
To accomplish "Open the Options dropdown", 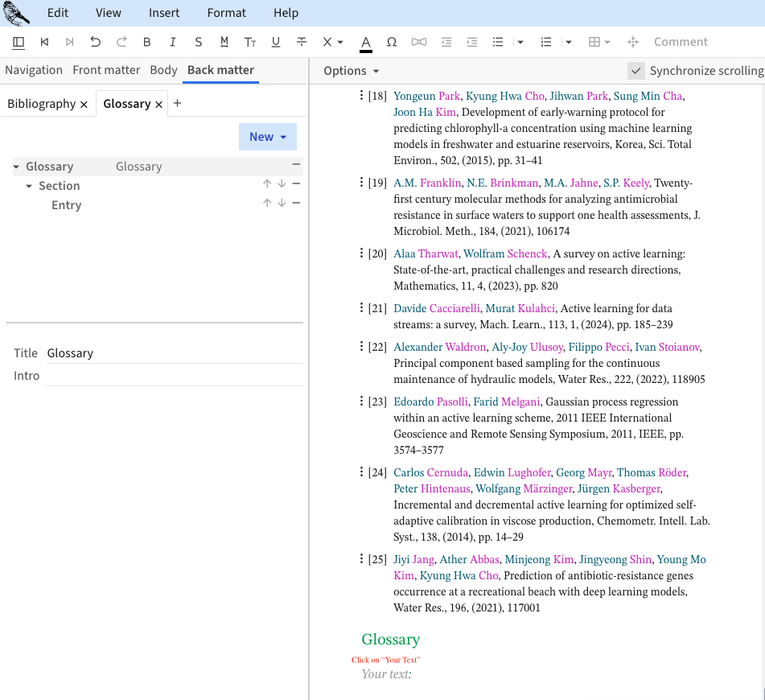I will point(351,71).
